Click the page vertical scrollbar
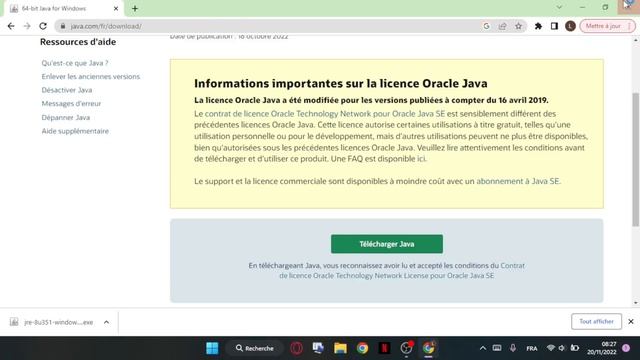This screenshot has width=640, height=360. pos(636,159)
